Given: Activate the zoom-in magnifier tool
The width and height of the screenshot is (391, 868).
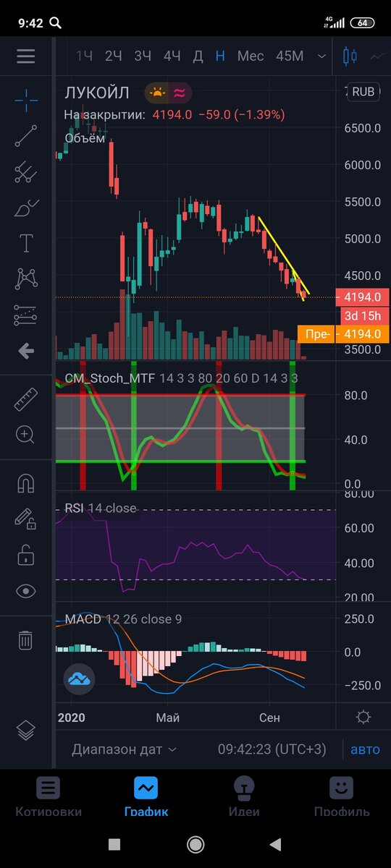Looking at the screenshot, I should (x=26, y=435).
